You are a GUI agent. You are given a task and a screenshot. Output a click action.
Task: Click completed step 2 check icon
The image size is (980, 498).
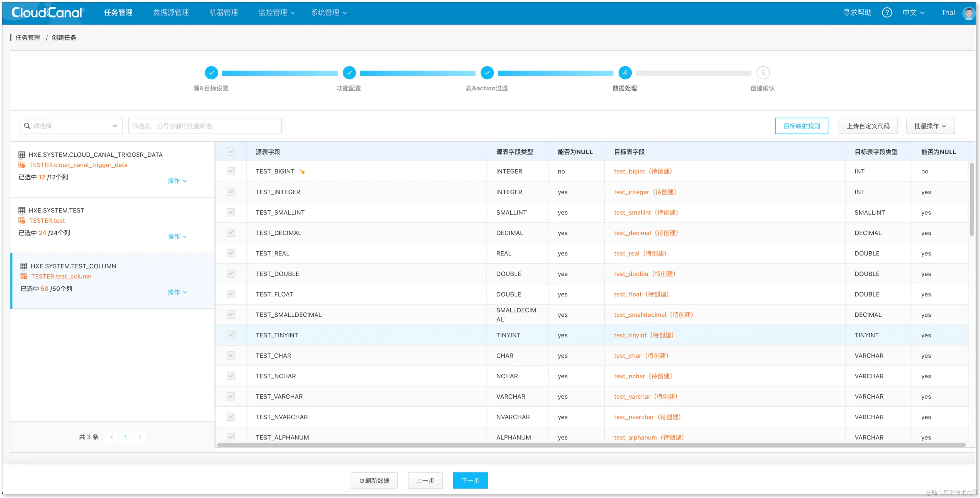pos(349,73)
